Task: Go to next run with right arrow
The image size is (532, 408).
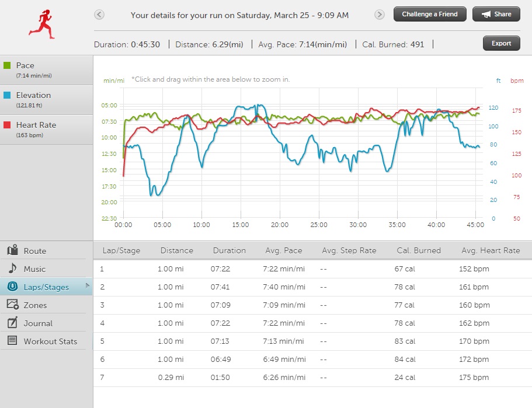Action: point(380,15)
